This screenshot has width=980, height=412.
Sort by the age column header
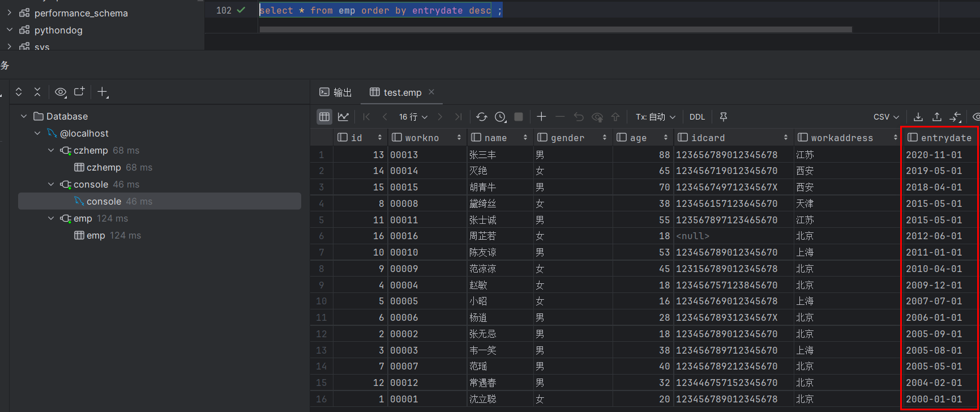[x=643, y=138]
